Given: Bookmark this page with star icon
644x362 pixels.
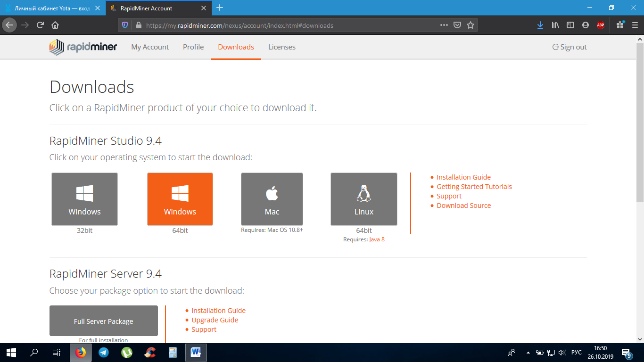Looking at the screenshot, I should (x=471, y=25).
